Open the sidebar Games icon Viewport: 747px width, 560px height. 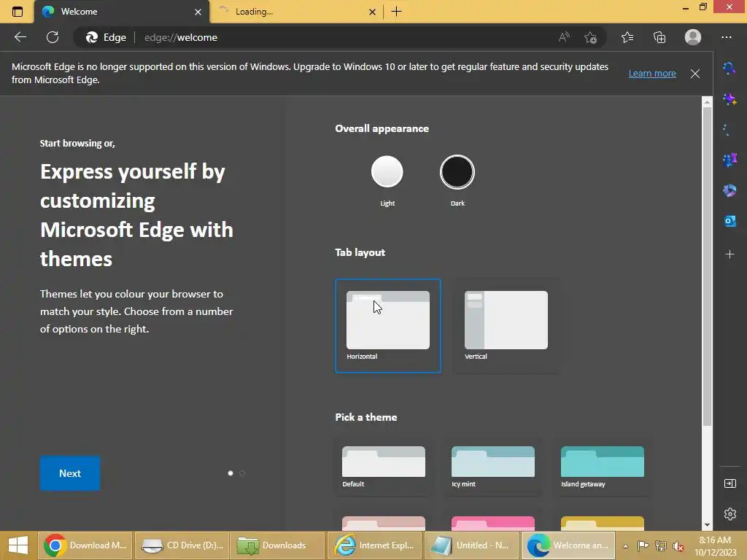coord(729,160)
